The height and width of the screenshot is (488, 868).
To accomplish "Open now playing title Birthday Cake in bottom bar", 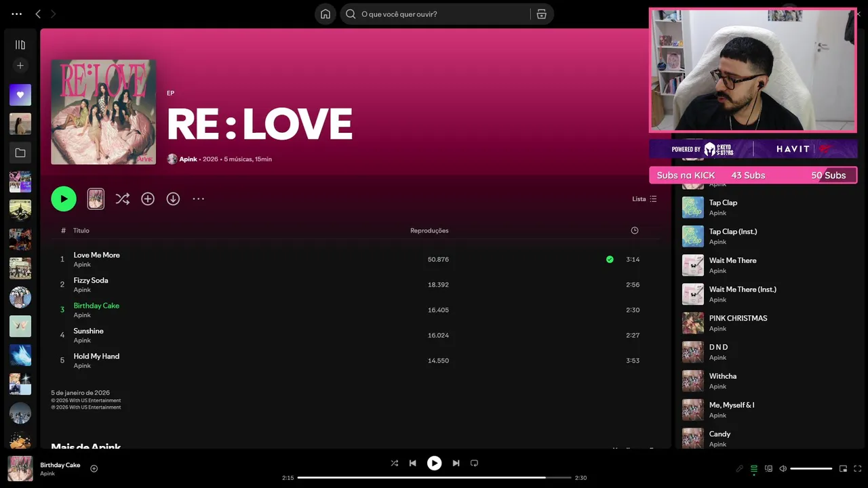I will pos(60,465).
